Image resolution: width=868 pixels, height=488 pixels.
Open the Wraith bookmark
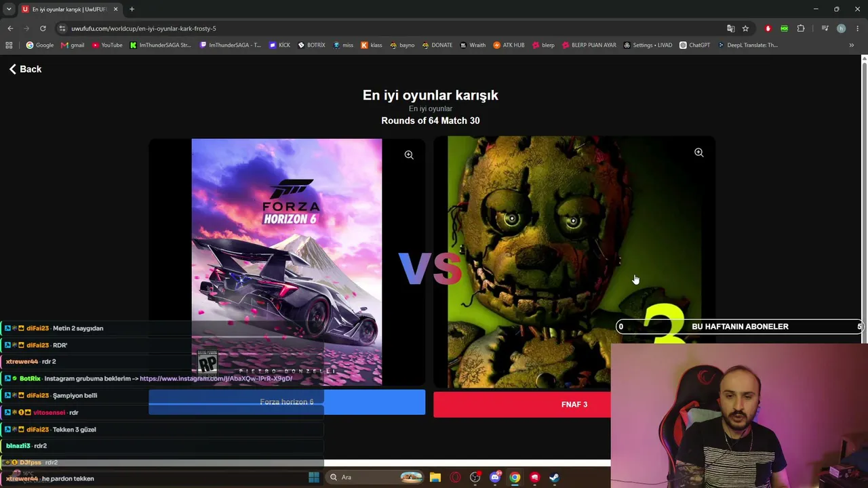[x=473, y=45]
